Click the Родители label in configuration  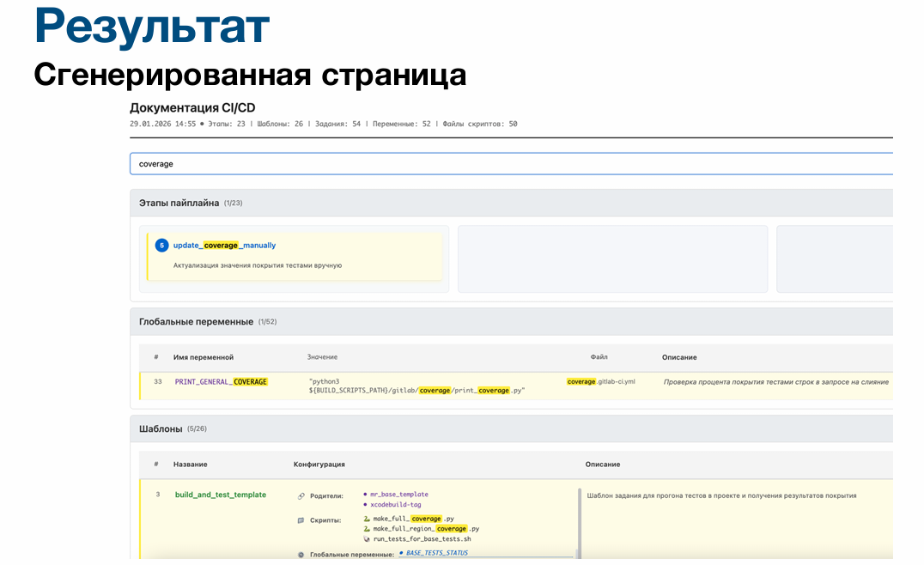point(326,496)
